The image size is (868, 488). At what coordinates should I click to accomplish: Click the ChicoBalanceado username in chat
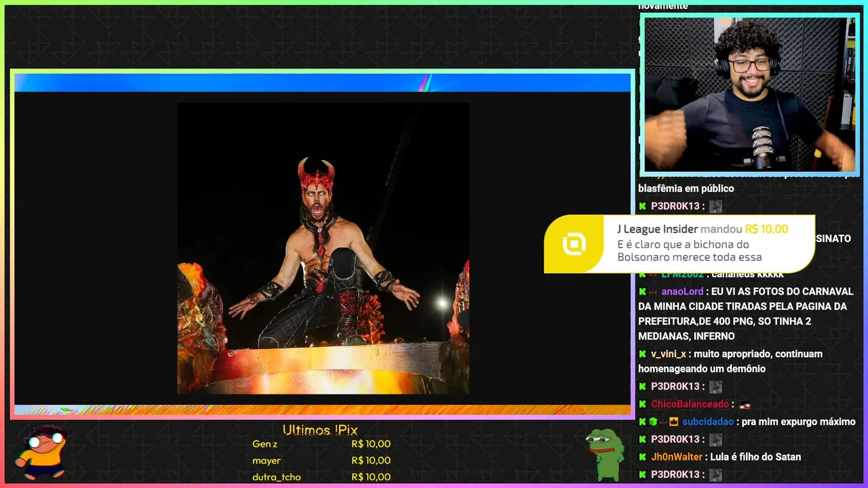pos(690,404)
